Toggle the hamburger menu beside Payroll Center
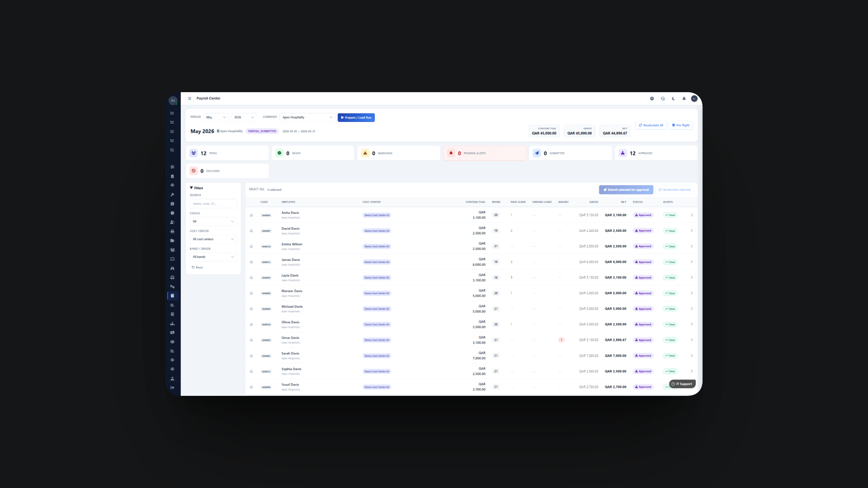 [189, 99]
